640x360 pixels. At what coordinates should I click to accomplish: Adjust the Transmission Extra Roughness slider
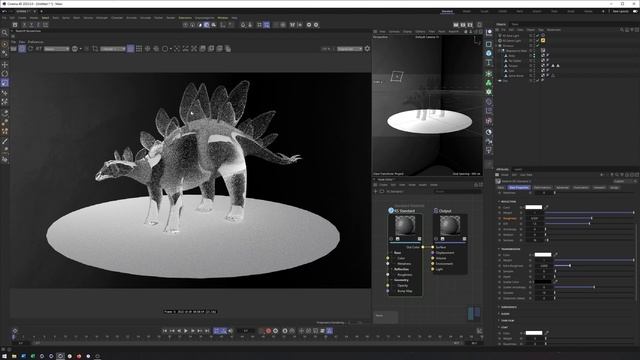(x=594, y=266)
